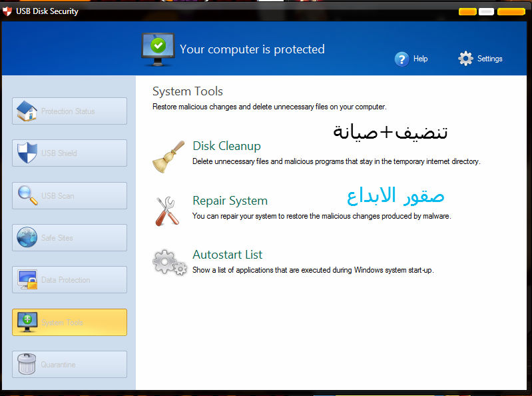
Task: Open the Safe Sites panel
Action: point(69,238)
